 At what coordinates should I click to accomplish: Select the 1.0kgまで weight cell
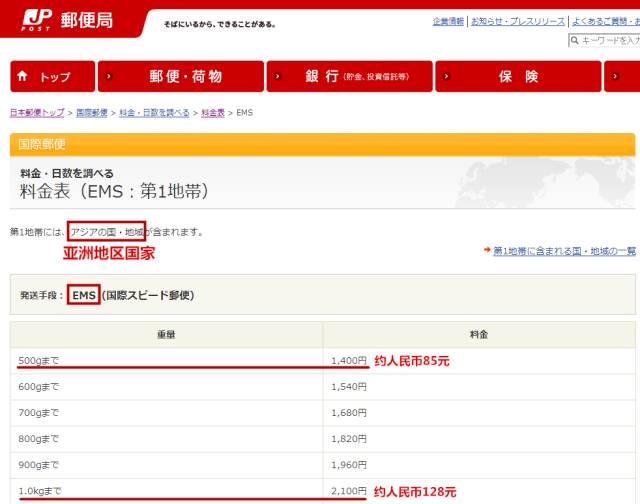tap(167, 491)
